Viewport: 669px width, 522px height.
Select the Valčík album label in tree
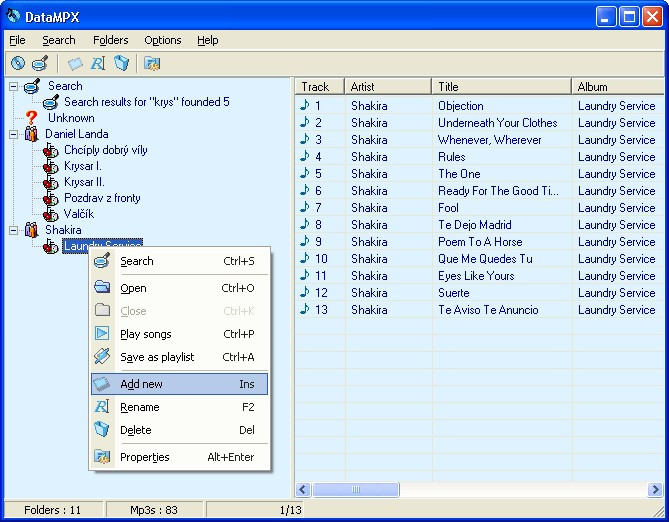click(79, 214)
